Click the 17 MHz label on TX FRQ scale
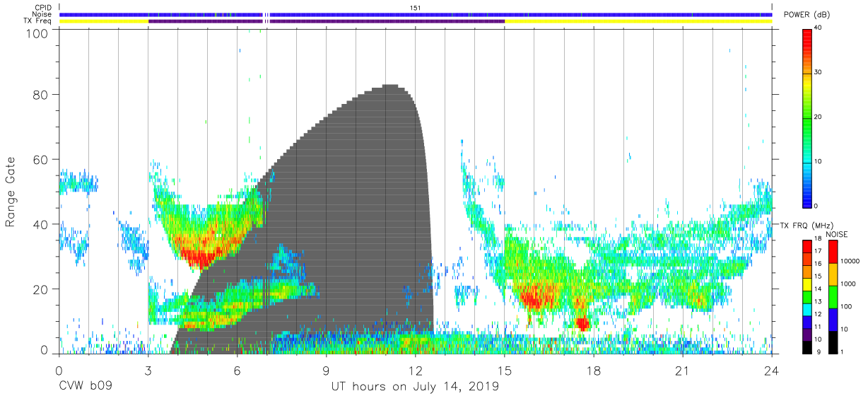Viewport: 868px width, 401px height. [818, 251]
